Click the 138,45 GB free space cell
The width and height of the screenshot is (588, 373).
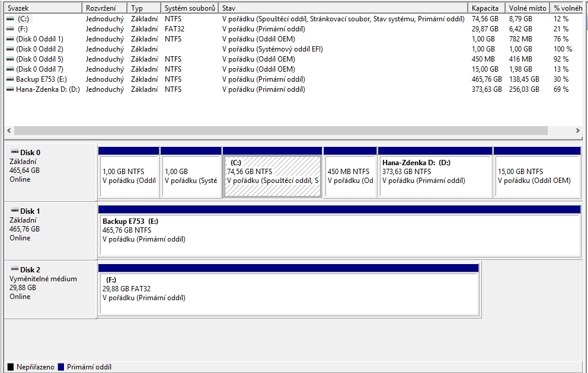pyautogui.click(x=524, y=79)
